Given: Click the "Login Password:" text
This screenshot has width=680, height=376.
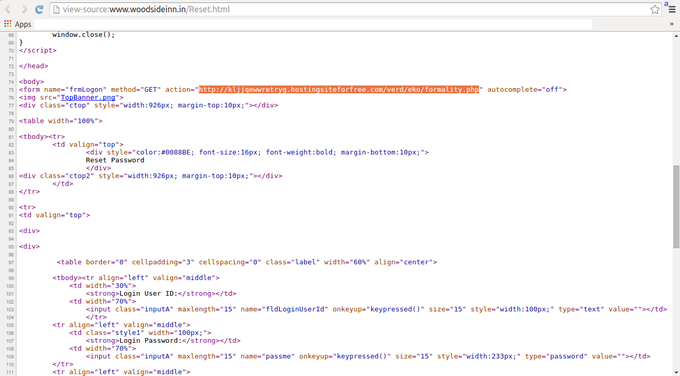Looking at the screenshot, I should coord(150,340).
